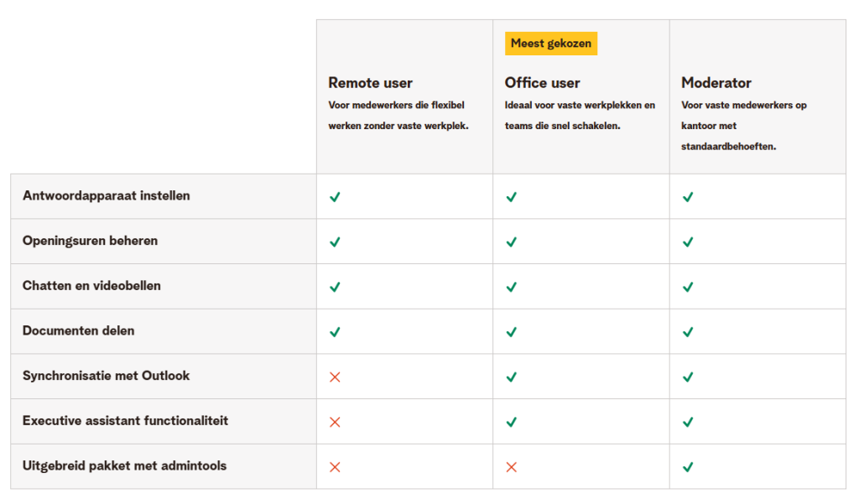Select the Remote user column heading
Screen dimensions: 859x504
point(370,83)
